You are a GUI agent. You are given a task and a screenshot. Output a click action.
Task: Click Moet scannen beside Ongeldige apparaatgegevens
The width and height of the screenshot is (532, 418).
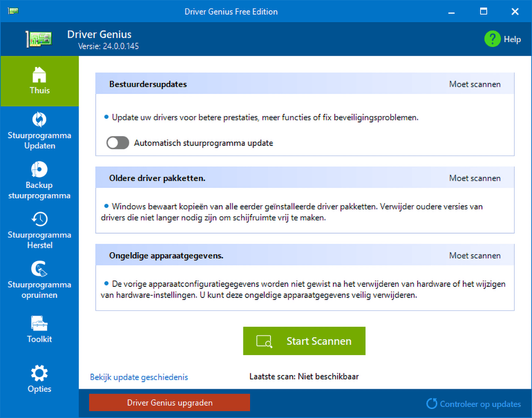(x=475, y=255)
